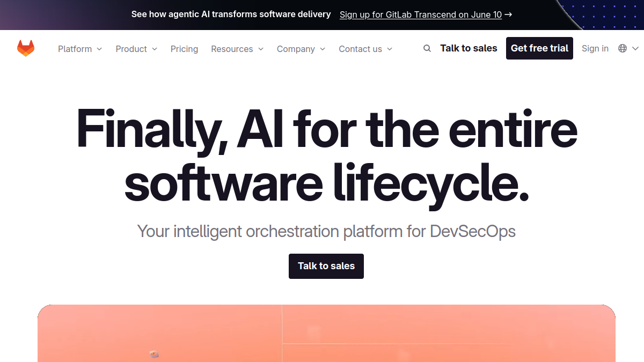This screenshot has height=362, width=644.
Task: Open the Sign in link
Action: click(x=595, y=48)
